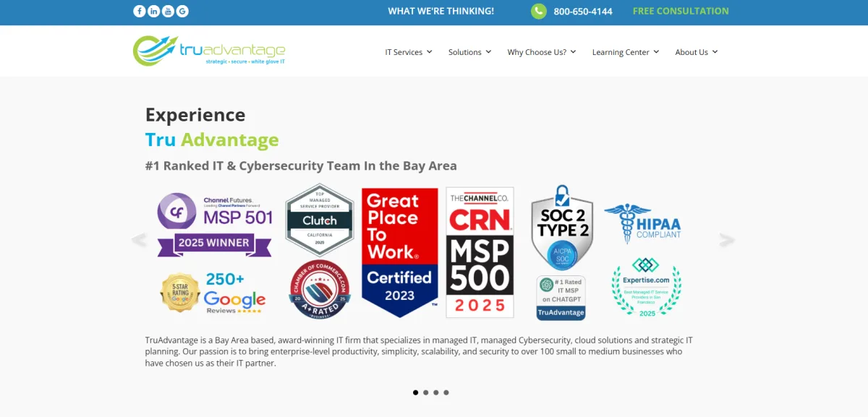
Task: Show previous slide with left arrow
Action: click(139, 240)
